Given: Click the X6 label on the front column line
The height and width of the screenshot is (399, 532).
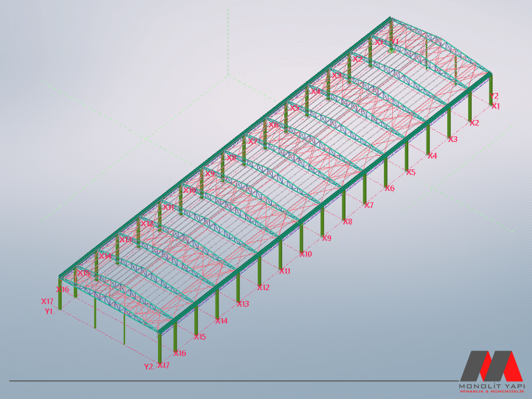Looking at the screenshot, I should coord(390,189).
